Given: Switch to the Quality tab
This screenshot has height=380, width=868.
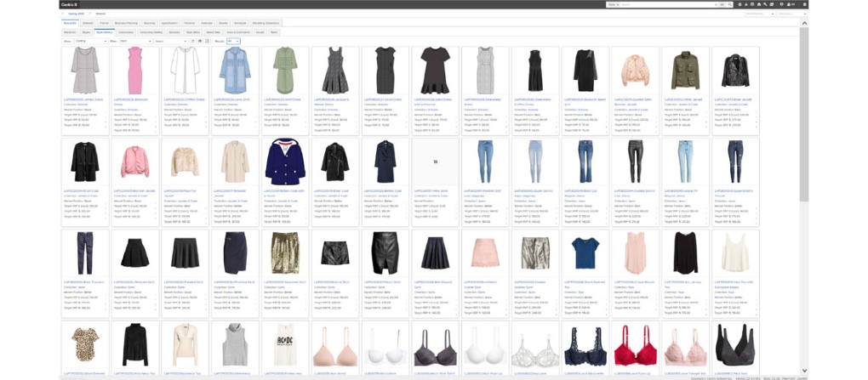Looking at the screenshot, I should [x=223, y=23].
